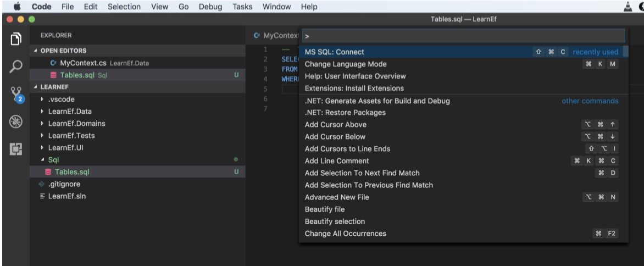The width and height of the screenshot is (644, 266).
Task: Open the Extensions view in activity bar
Action: 15,149
